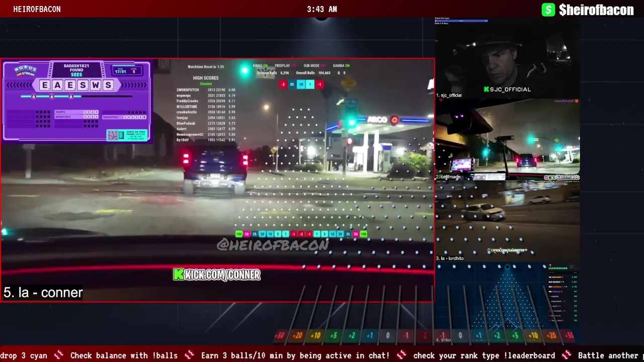
Task: Select the 2MUKNFUTCH high score row
Action: pos(206,90)
